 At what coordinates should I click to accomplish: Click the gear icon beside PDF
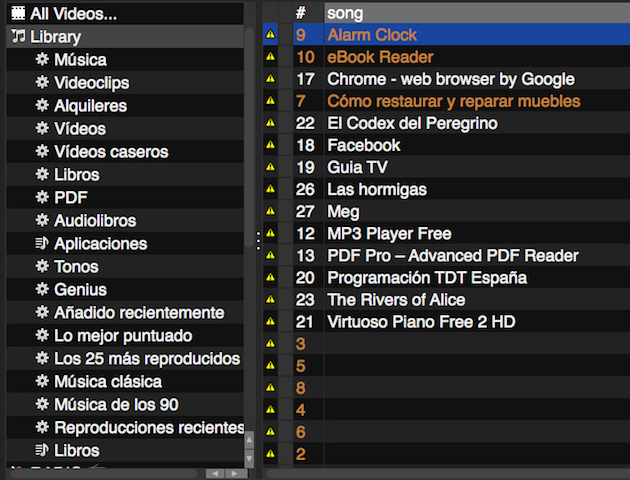pyautogui.click(x=42, y=197)
